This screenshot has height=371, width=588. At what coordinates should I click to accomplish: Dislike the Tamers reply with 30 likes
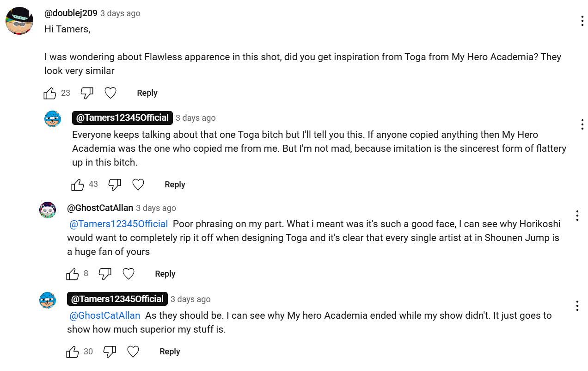110,352
